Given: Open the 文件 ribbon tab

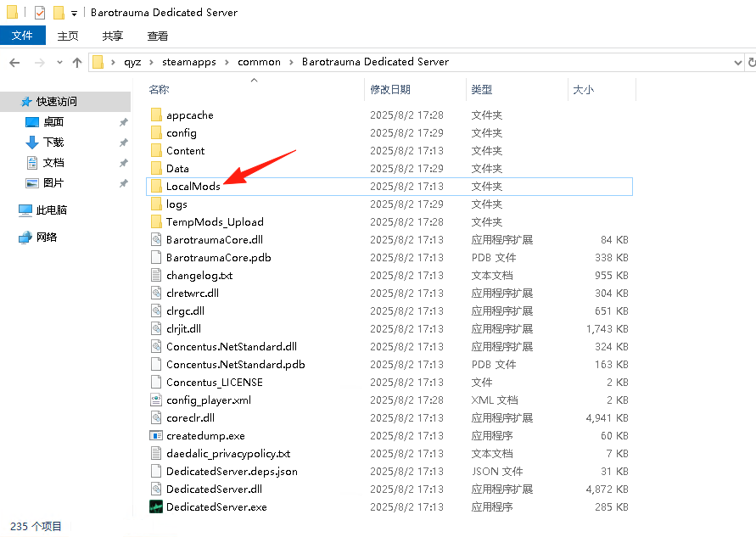Looking at the screenshot, I should click(23, 36).
